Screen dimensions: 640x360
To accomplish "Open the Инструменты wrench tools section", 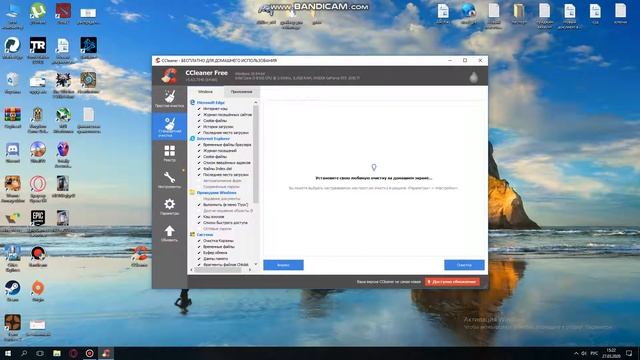I will click(169, 180).
